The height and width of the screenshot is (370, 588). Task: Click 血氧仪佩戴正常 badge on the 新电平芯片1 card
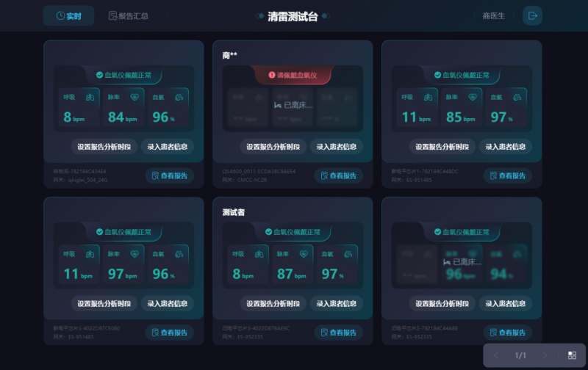coord(462,76)
